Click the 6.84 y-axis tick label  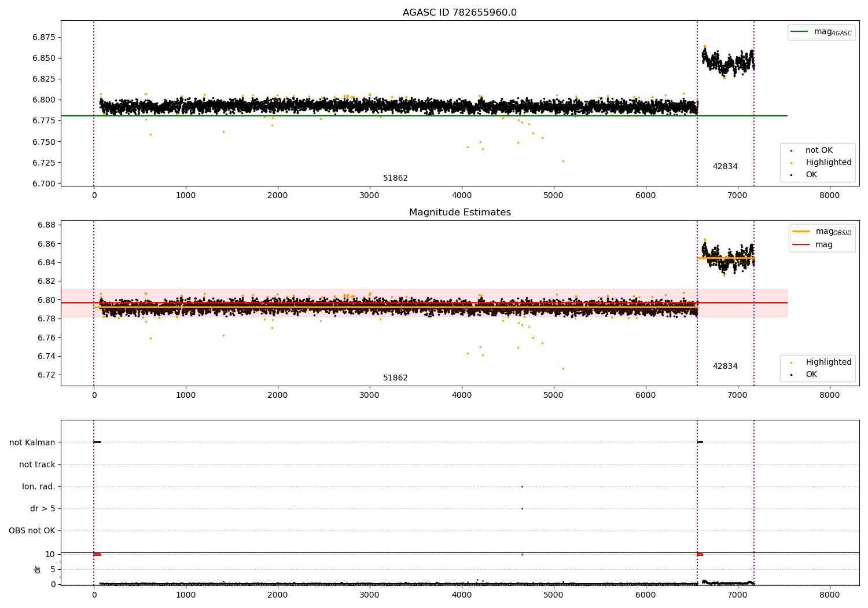46,263
